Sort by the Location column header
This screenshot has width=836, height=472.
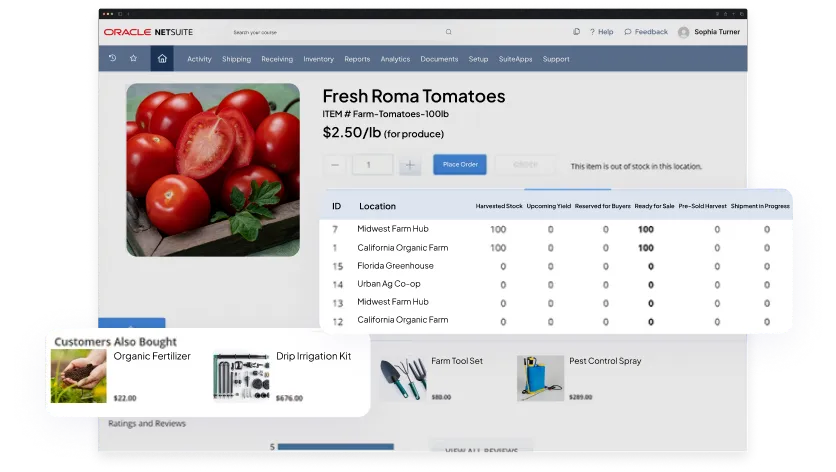tap(377, 206)
